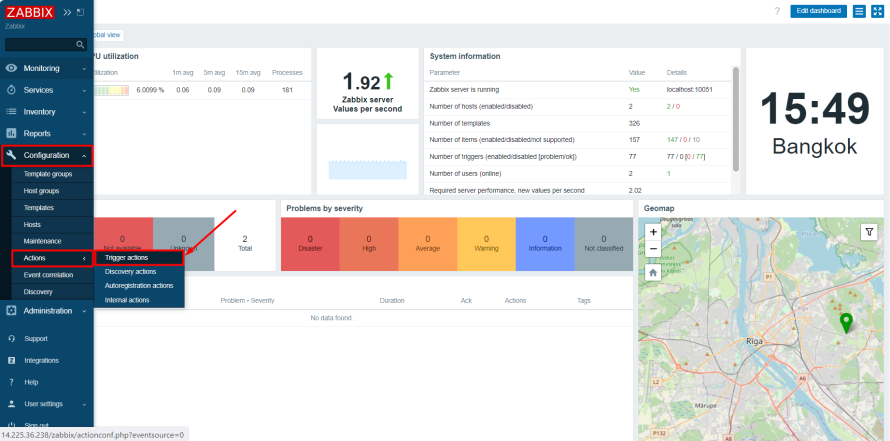
Task: Expand User settings menu
Action: pyautogui.click(x=84, y=404)
